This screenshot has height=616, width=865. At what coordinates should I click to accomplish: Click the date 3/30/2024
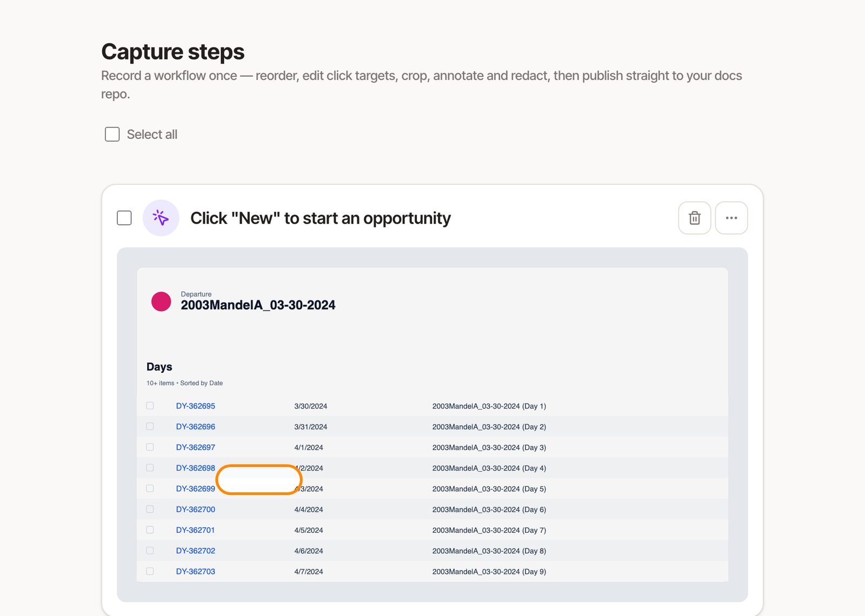coord(310,406)
